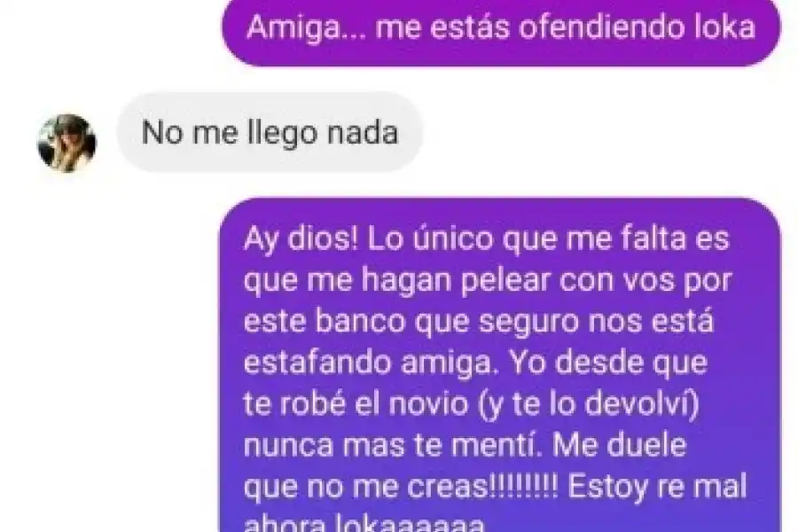Click the "(y te lo devolví)" parenthetical text

point(589,405)
